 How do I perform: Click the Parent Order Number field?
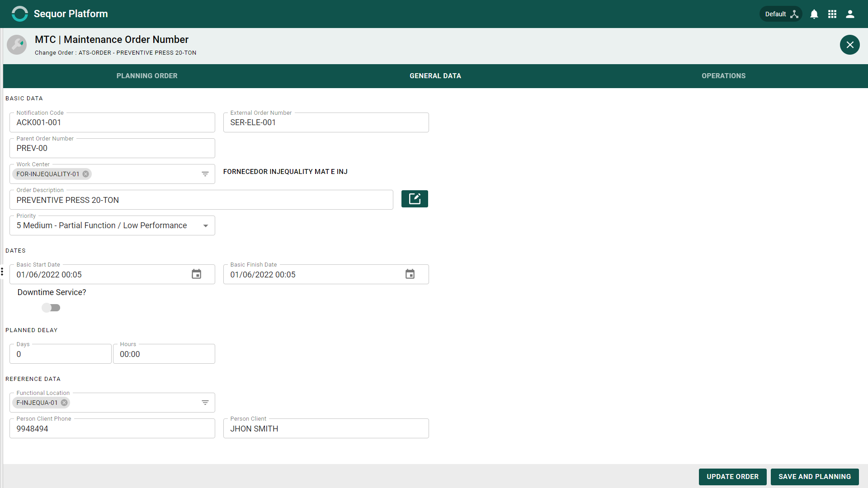pyautogui.click(x=112, y=148)
